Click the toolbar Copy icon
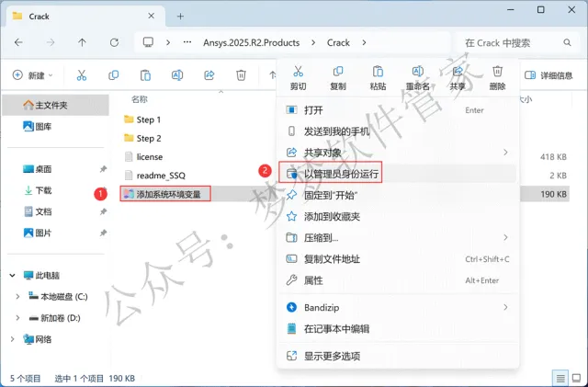Image resolution: width=588 pixels, height=387 pixels. click(x=113, y=75)
